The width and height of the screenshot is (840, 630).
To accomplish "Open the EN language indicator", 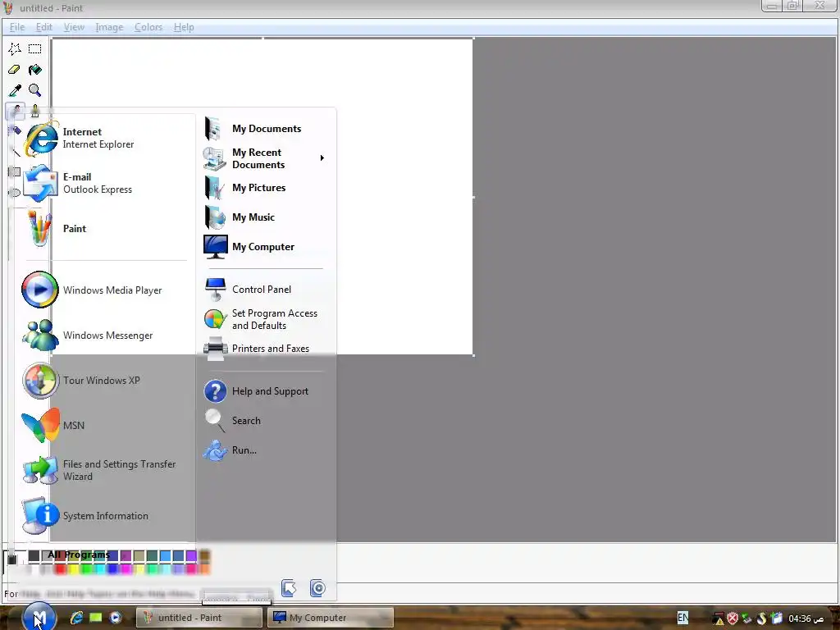I will [682, 618].
